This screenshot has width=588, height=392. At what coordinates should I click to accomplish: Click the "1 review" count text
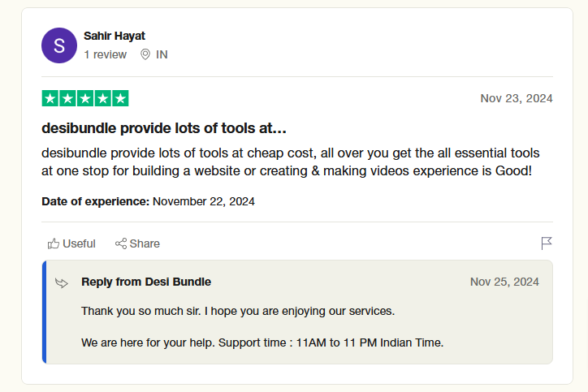tap(106, 54)
